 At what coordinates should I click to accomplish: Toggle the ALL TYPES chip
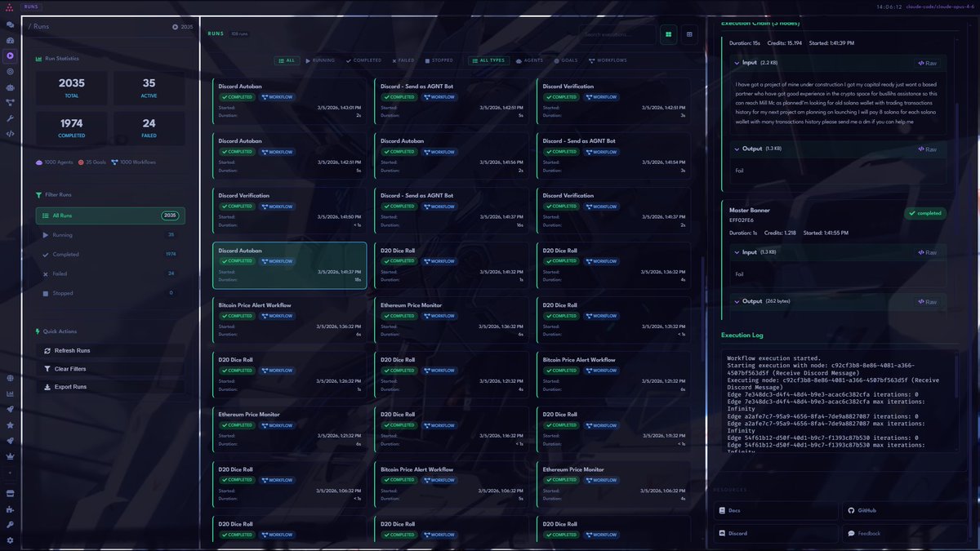tap(488, 60)
